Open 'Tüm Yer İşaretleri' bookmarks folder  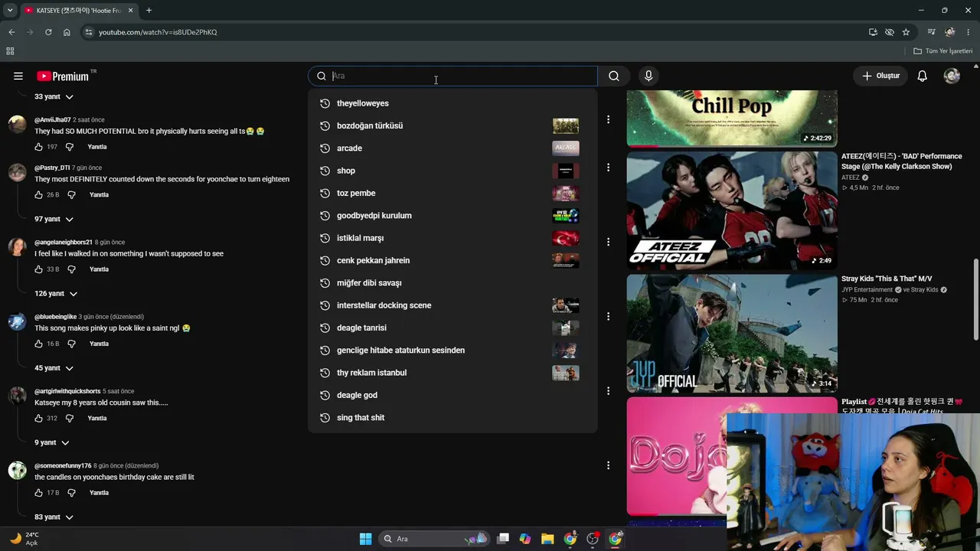tap(943, 51)
